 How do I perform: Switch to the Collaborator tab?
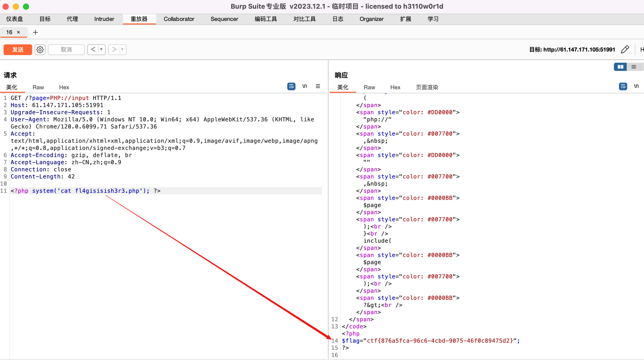coord(179,19)
